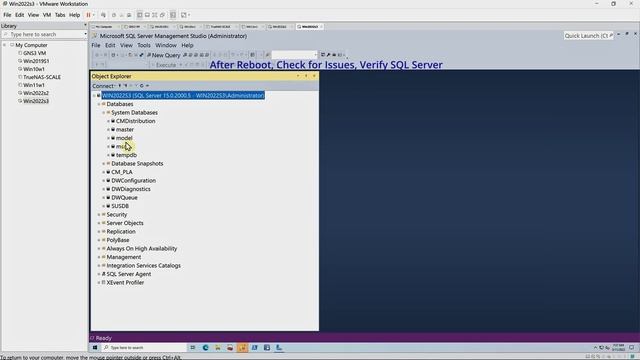Image resolution: width=640 pixels, height=360 pixels.
Task: Open the VMware Tabs menu
Action: (x=60, y=15)
